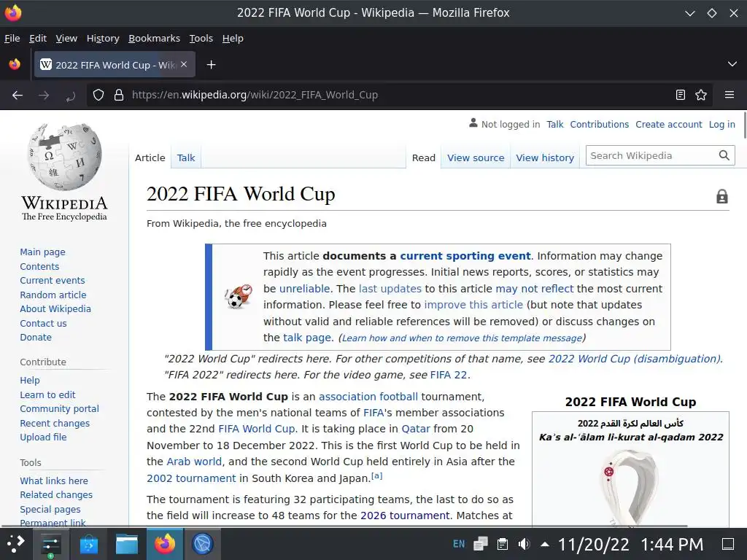Open the KDE application launcher

[15, 544]
